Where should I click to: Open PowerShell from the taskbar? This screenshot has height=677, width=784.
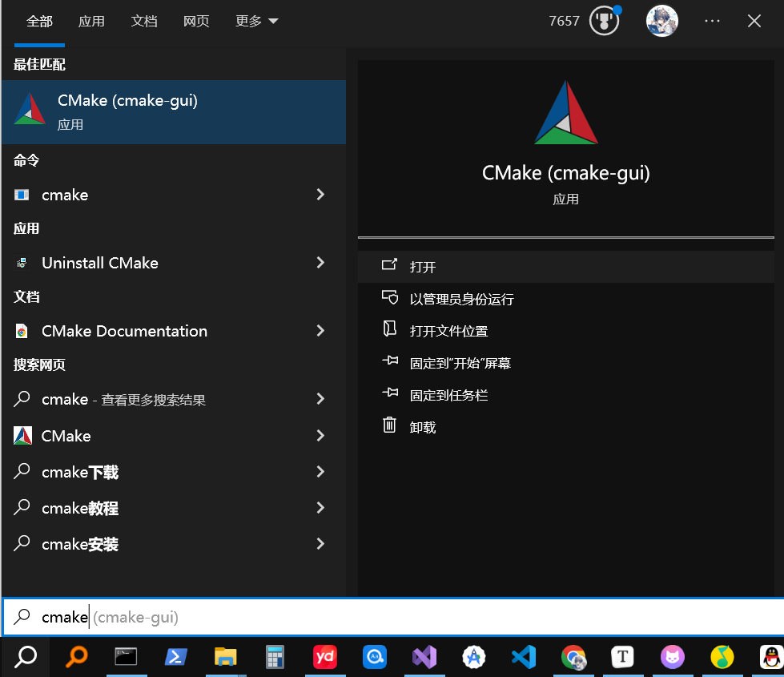[x=176, y=657]
